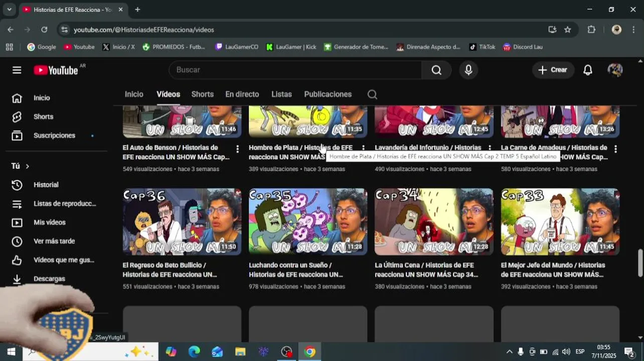Image resolution: width=644 pixels, height=361 pixels.
Task: Open the YouTube hamburger guide menu
Action: pos(17,70)
